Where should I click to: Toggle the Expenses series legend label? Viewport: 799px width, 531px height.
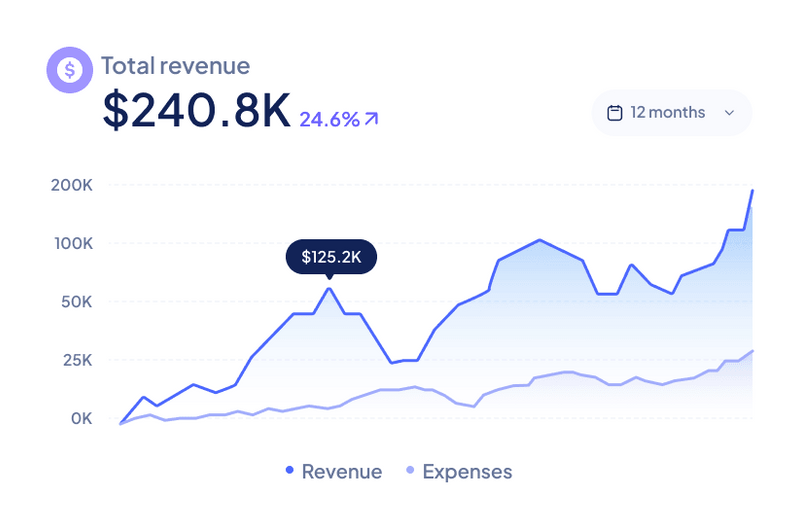point(466,472)
